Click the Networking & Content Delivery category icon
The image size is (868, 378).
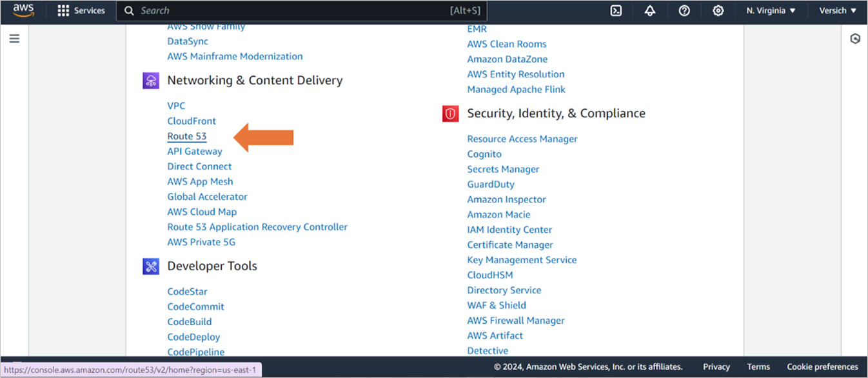click(151, 81)
